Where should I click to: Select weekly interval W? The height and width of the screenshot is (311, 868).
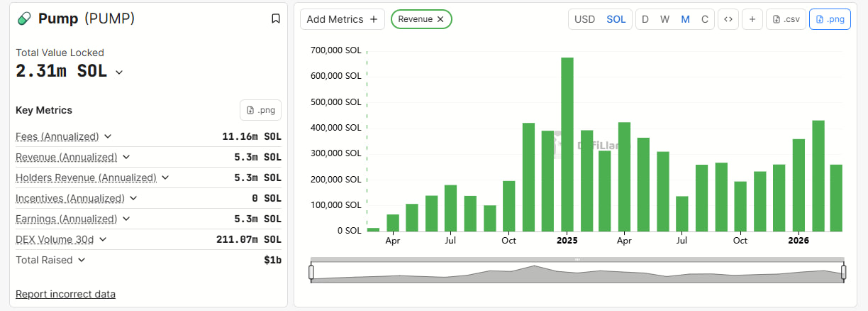pos(664,19)
